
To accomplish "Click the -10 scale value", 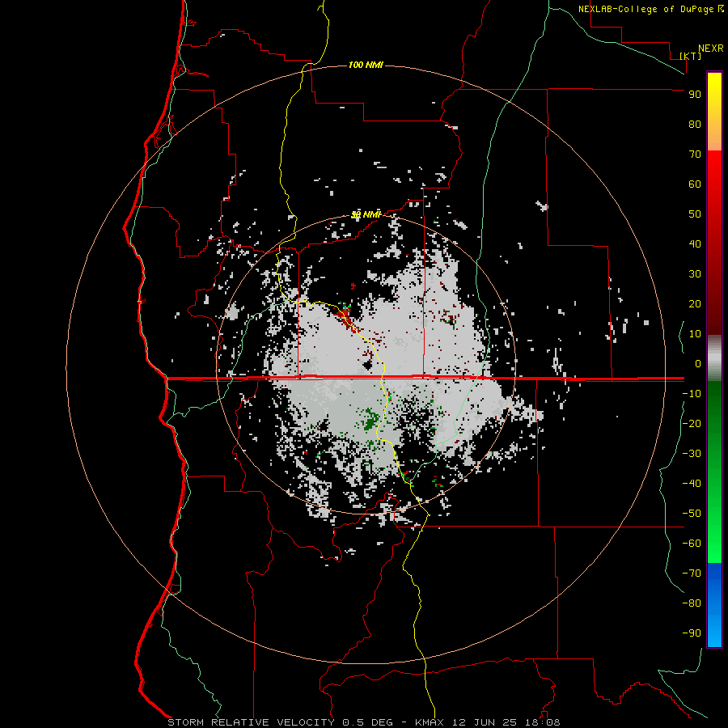I will coord(692,394).
